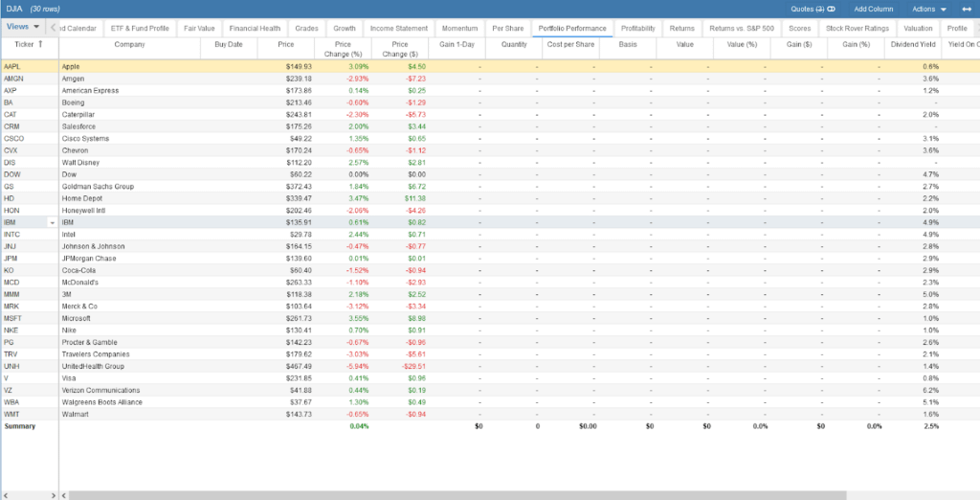
Task: Click the Summary row label
Action: coord(20,426)
